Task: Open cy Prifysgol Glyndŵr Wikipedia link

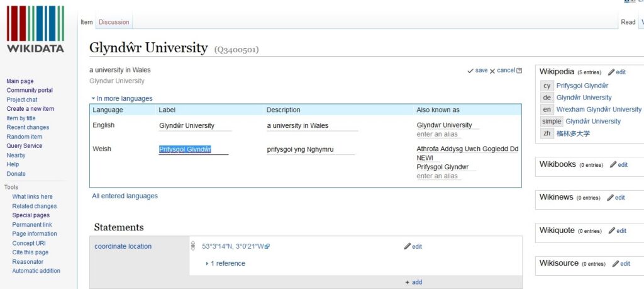Action: tap(582, 86)
